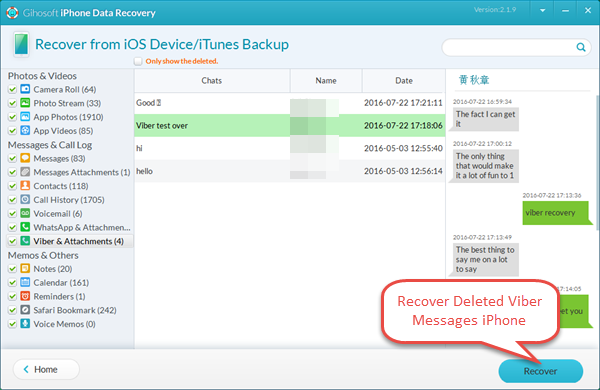Click the Voice Memos microphone icon
Screen dimensions: 600x390
click(25, 323)
